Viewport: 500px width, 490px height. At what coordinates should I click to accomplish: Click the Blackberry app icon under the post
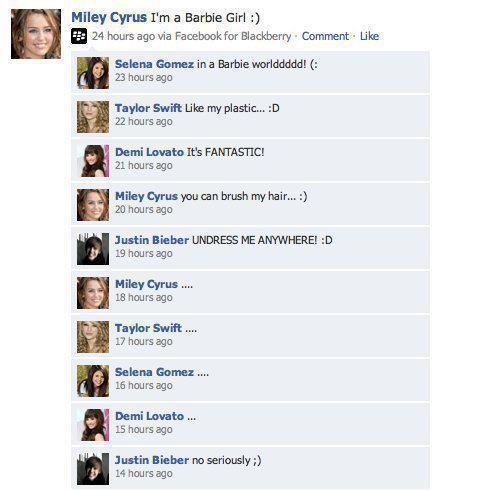[x=79, y=36]
